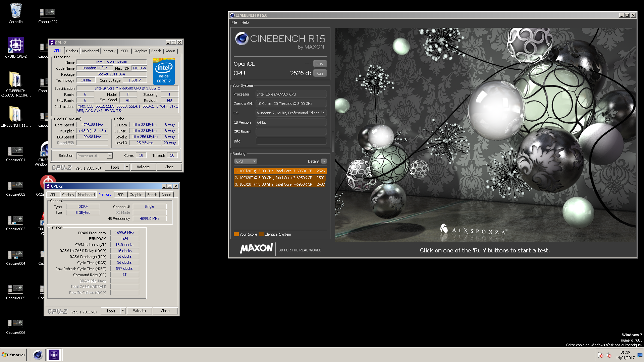Click Close in top CPU-Z window
Screen dimensions: 644x362
click(x=169, y=167)
